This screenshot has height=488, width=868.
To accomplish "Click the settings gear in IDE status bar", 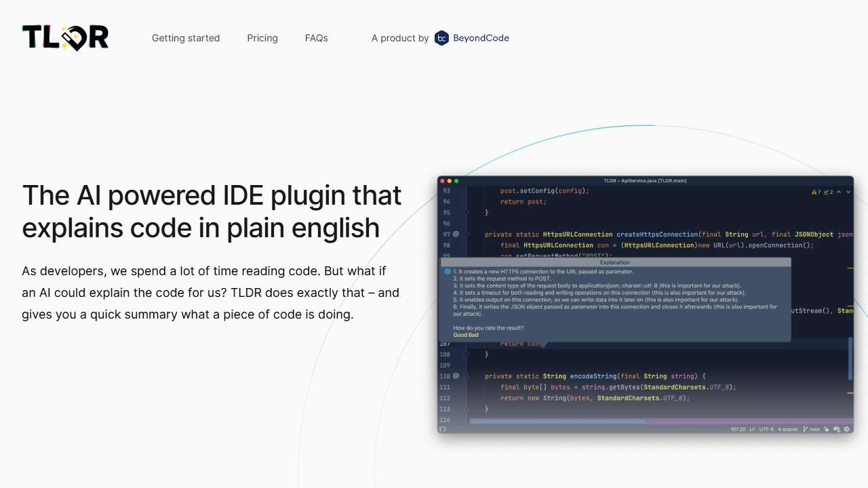I will (x=846, y=429).
